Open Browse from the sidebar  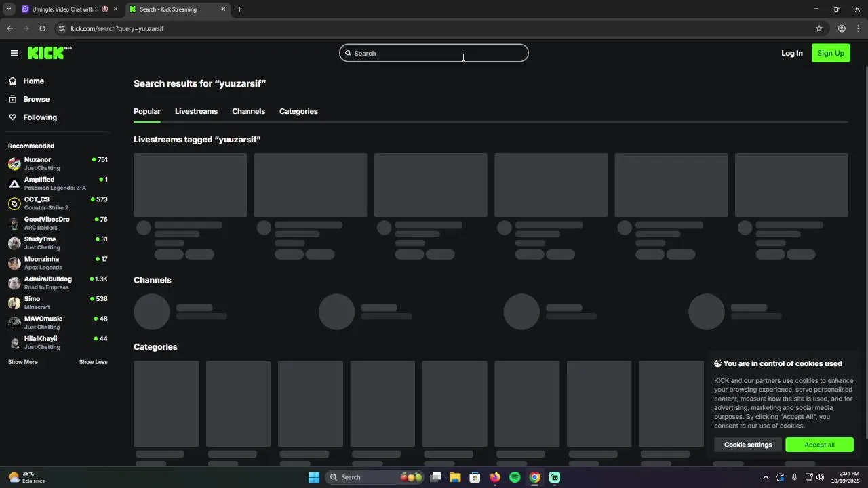(36, 99)
